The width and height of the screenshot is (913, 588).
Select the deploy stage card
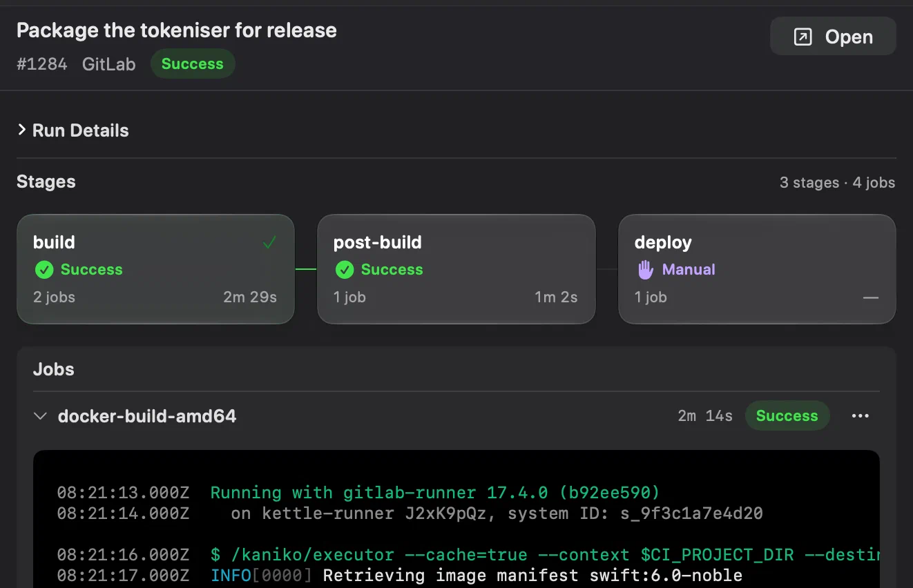(x=757, y=269)
